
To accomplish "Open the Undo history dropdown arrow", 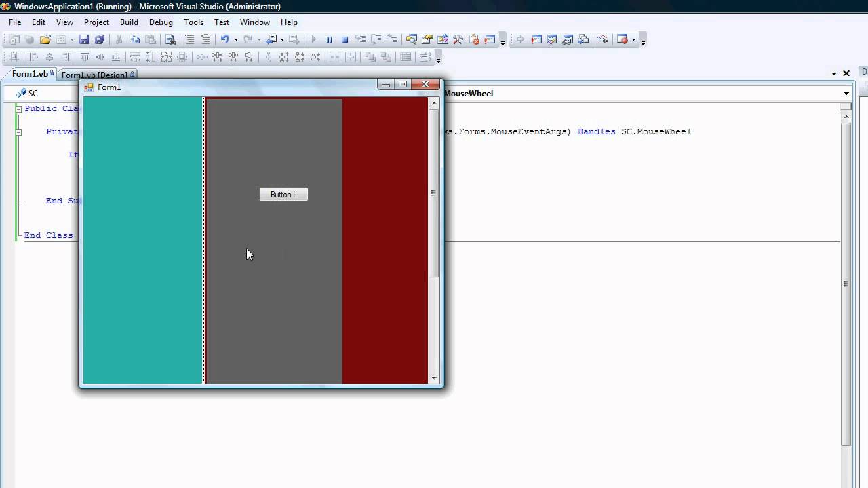I will (236, 40).
